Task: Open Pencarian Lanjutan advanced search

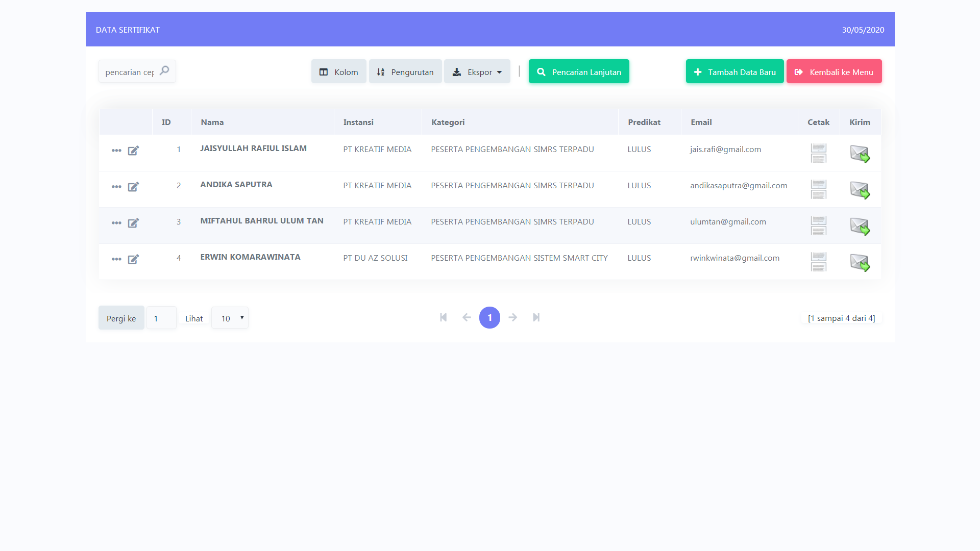Action: tap(579, 72)
